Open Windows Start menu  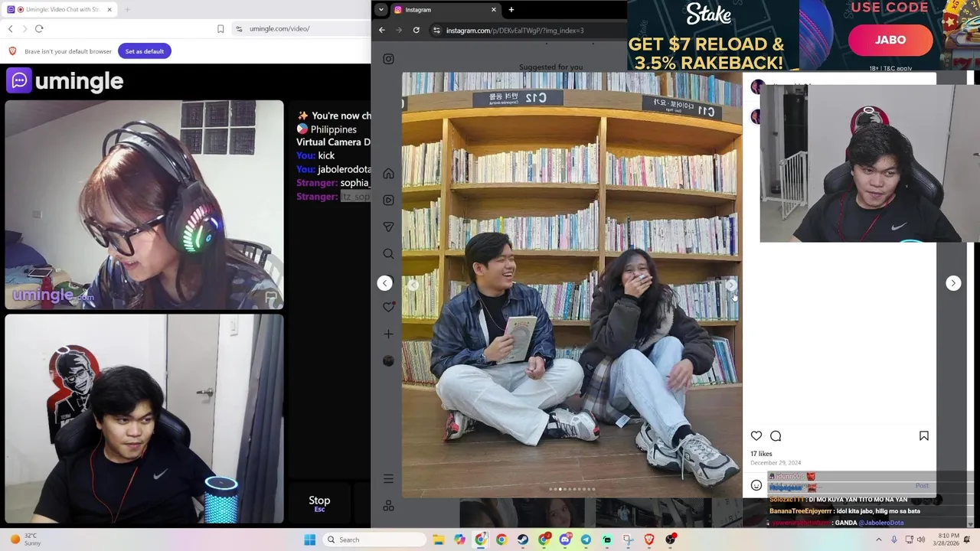tap(309, 540)
